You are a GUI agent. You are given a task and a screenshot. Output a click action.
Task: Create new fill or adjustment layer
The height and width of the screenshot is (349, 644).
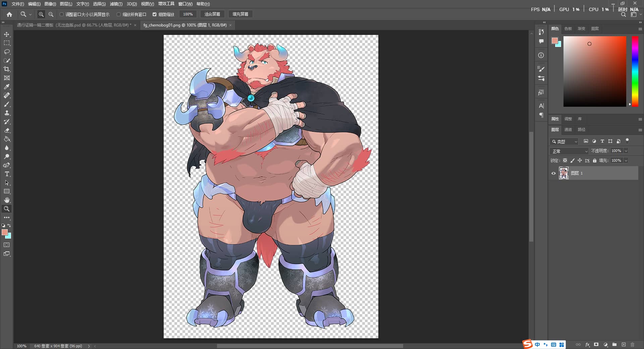tap(605, 345)
